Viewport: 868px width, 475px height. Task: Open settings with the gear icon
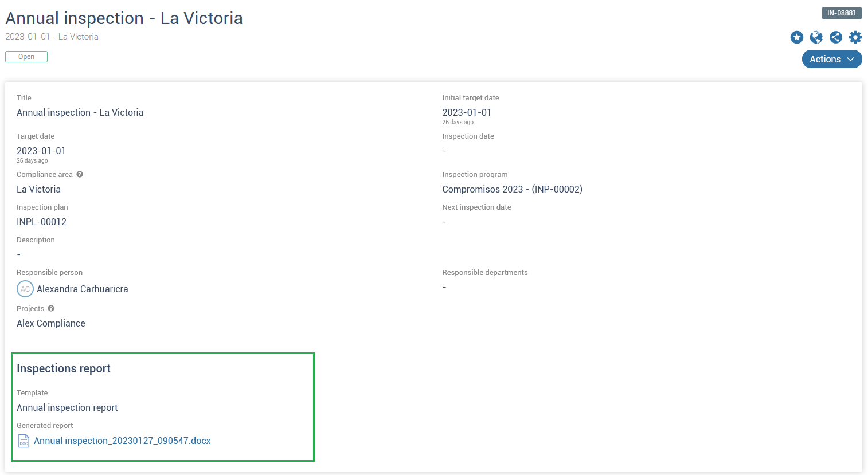[x=855, y=37]
